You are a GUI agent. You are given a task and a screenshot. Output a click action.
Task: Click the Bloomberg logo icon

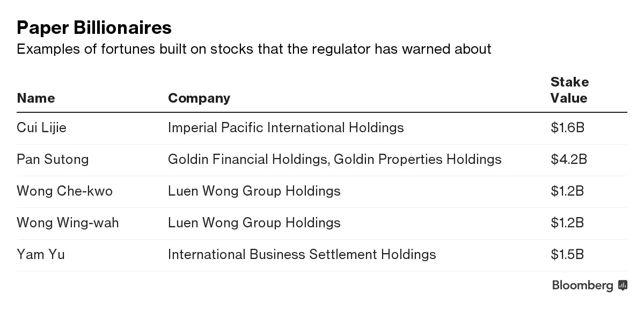coord(623,285)
